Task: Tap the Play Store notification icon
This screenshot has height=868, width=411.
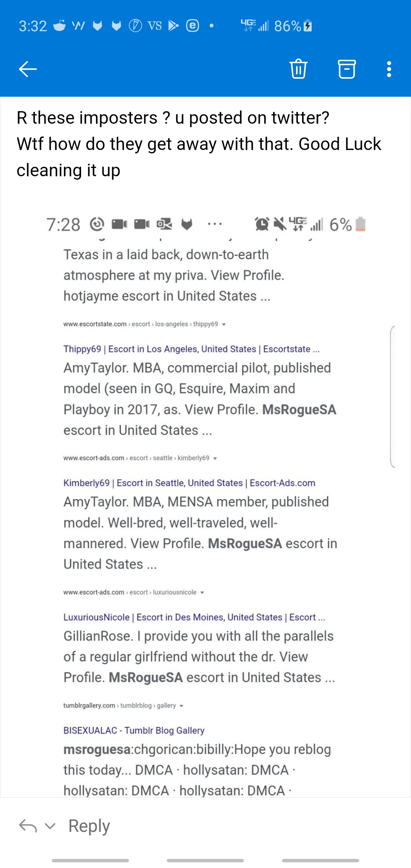Action: [174, 26]
